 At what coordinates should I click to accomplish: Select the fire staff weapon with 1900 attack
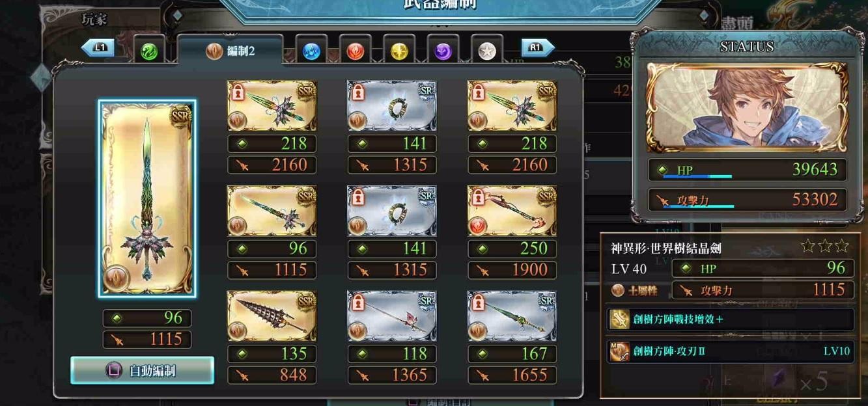click(512, 211)
